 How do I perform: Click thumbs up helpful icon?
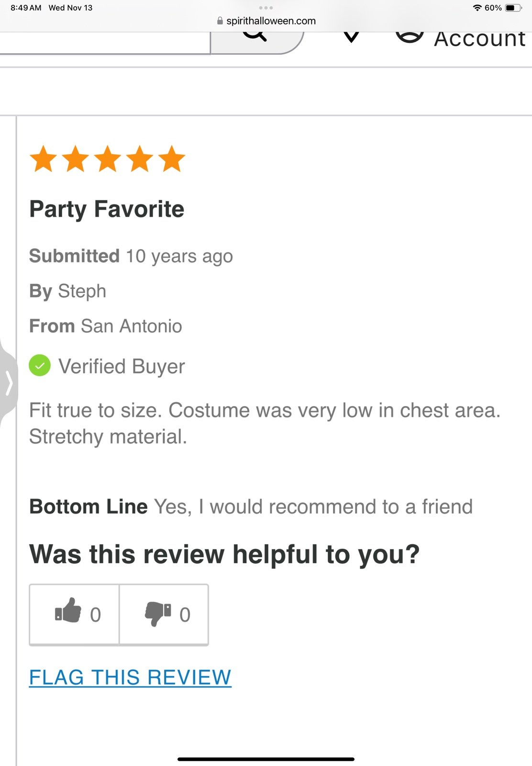tap(68, 610)
